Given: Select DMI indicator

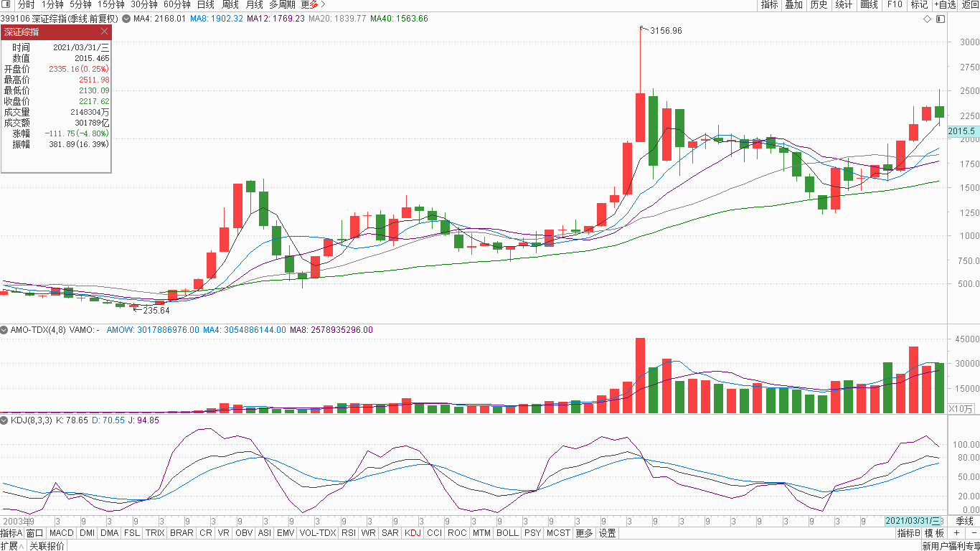Looking at the screenshot, I should point(87,533).
